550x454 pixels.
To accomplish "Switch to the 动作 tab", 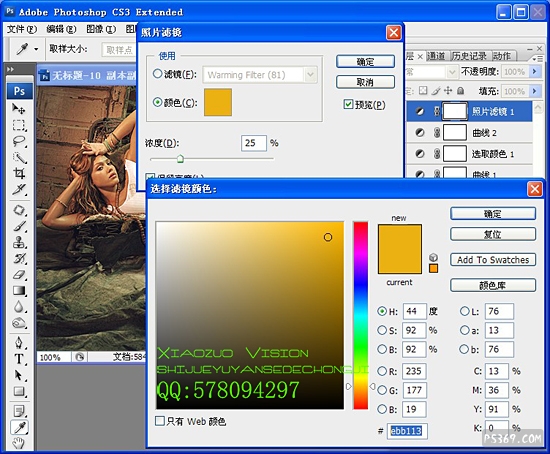I will pos(502,56).
